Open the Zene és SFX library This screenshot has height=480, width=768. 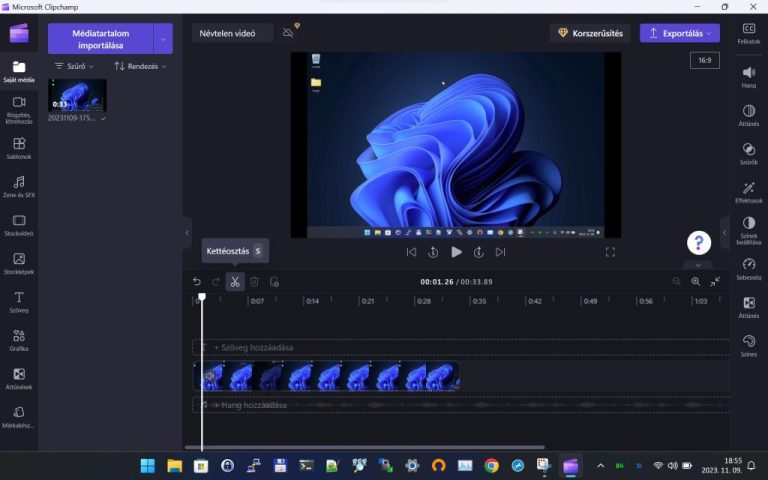point(19,187)
